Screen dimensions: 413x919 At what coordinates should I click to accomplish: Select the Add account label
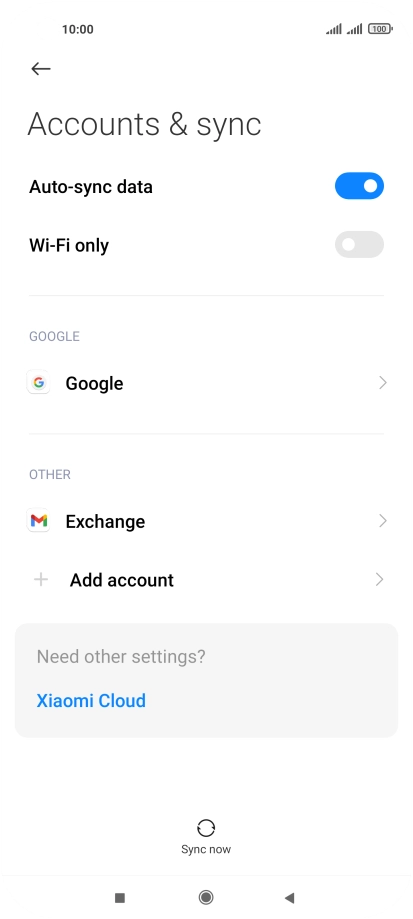pyautogui.click(x=122, y=580)
